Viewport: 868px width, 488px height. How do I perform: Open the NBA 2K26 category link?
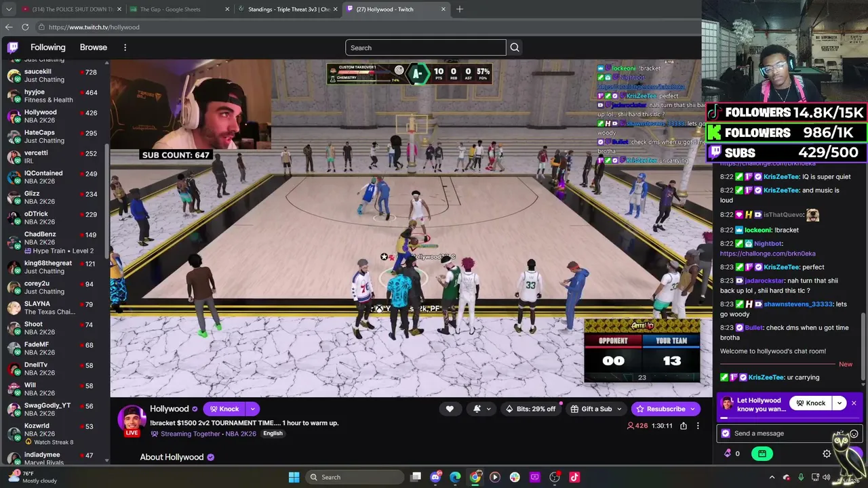240,434
